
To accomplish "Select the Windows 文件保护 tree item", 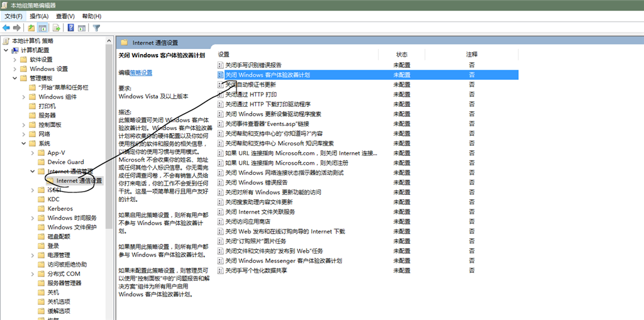I will click(72, 227).
